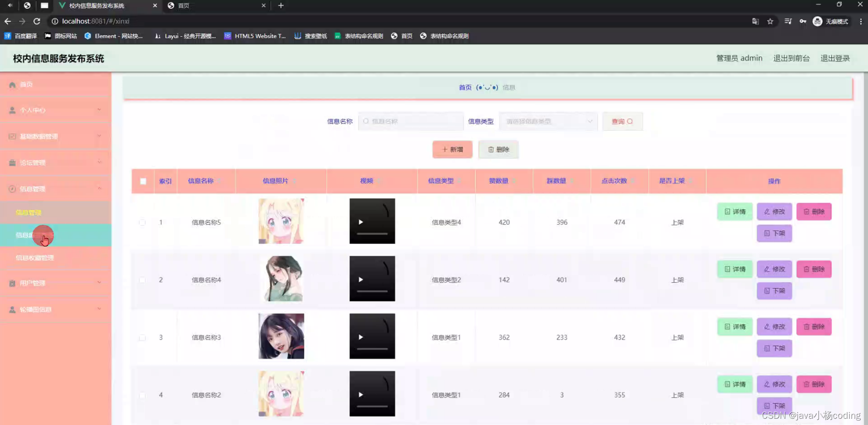Image resolution: width=868 pixels, height=425 pixels.
Task: Play the video in row 信息名称5
Action: [x=361, y=222]
